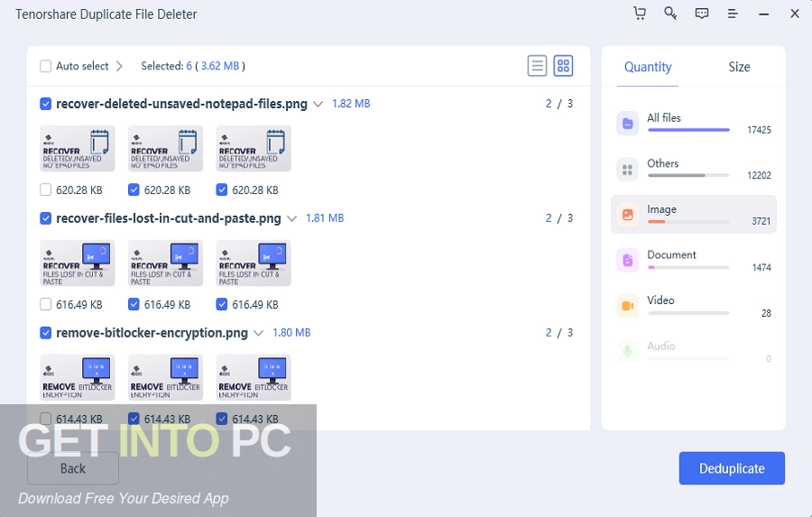Open third notepad-files thumbnail
This screenshot has width=812, height=517.
pyautogui.click(x=254, y=148)
